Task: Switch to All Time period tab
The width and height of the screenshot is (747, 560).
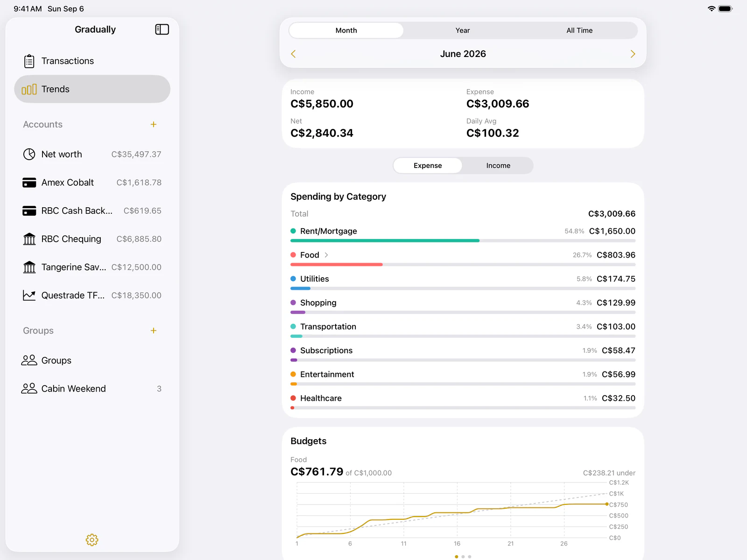Action: pos(579,30)
